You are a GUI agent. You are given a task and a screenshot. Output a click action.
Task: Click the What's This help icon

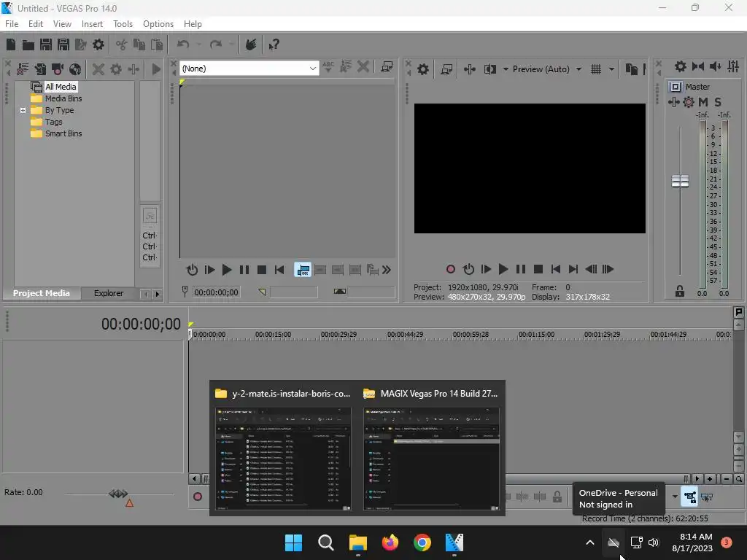pyautogui.click(x=274, y=44)
